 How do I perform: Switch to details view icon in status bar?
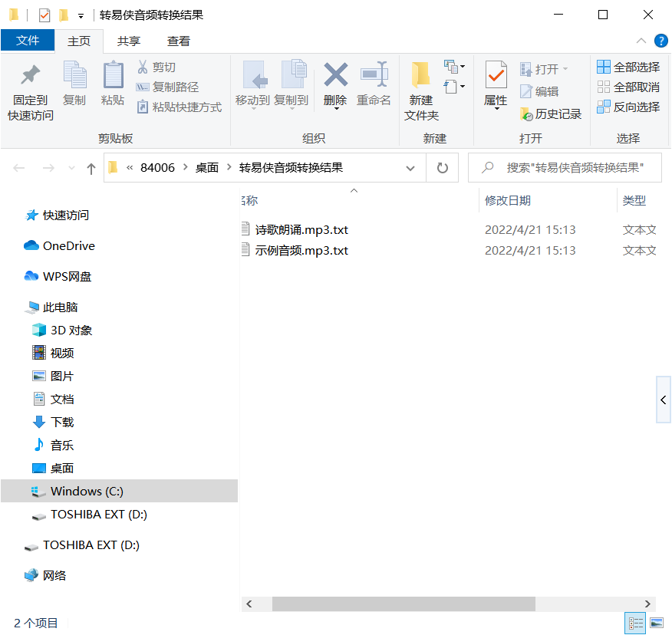(635, 623)
